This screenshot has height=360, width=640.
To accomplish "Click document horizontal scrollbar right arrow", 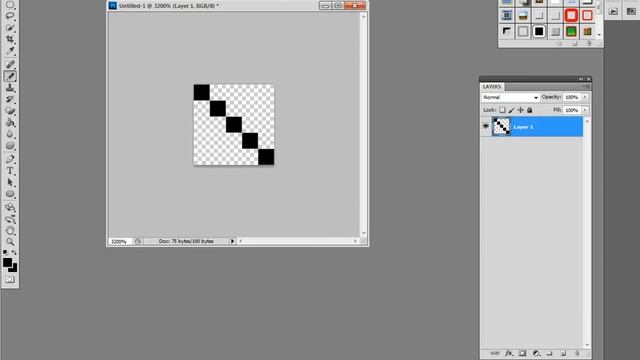I will [x=355, y=241].
